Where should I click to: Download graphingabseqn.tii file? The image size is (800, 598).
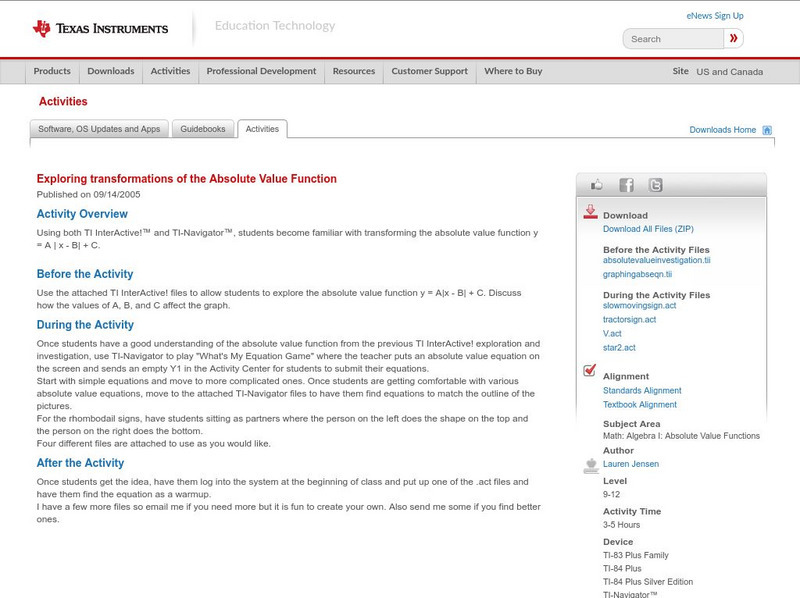point(637,275)
